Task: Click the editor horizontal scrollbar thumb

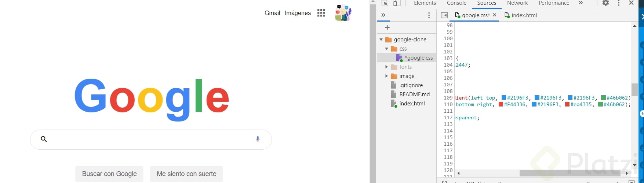Action: click(570, 173)
